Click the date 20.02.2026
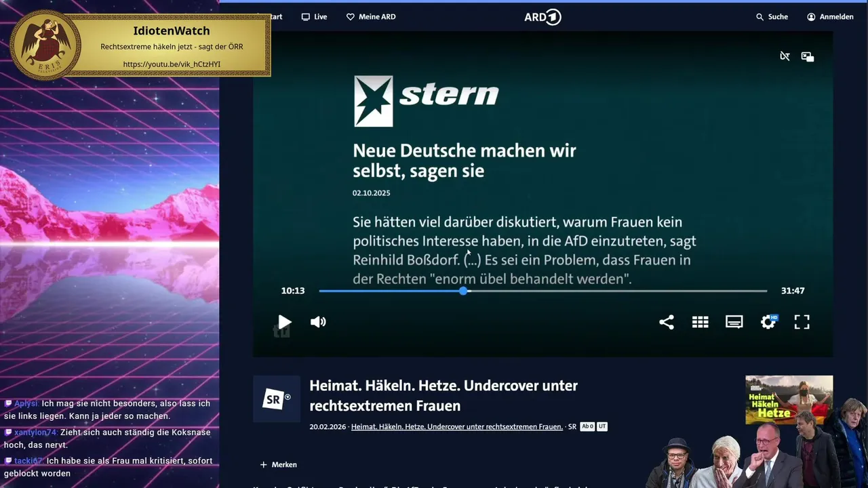 [328, 427]
